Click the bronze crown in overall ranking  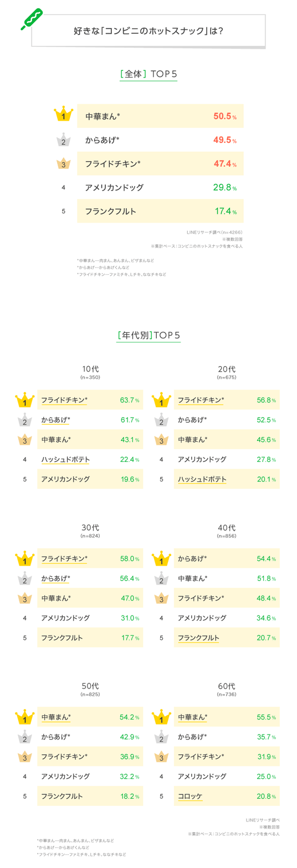tap(64, 164)
